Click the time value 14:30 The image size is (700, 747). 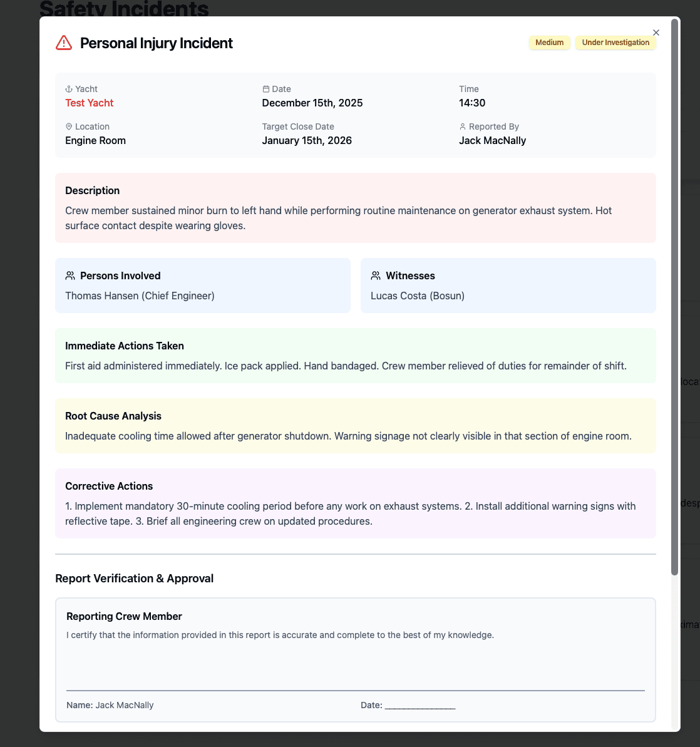[471, 103]
